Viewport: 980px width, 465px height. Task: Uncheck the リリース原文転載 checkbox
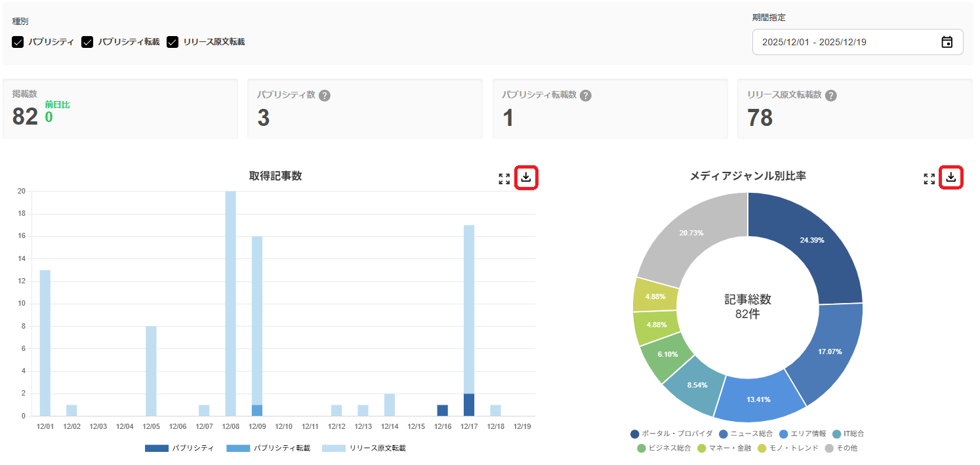coord(173,41)
